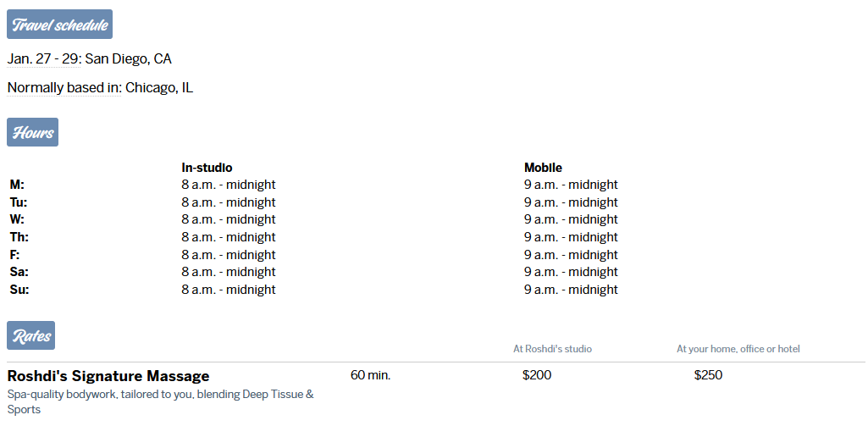Select the San Diego, CA location text

click(129, 59)
